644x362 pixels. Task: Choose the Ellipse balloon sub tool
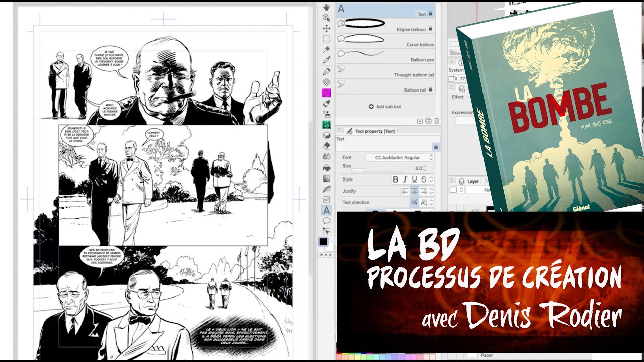tap(385, 26)
